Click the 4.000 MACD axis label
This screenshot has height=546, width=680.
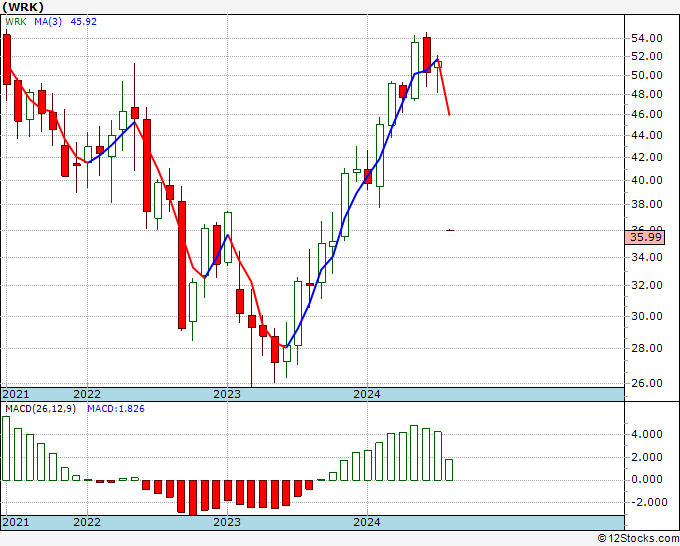click(647, 435)
